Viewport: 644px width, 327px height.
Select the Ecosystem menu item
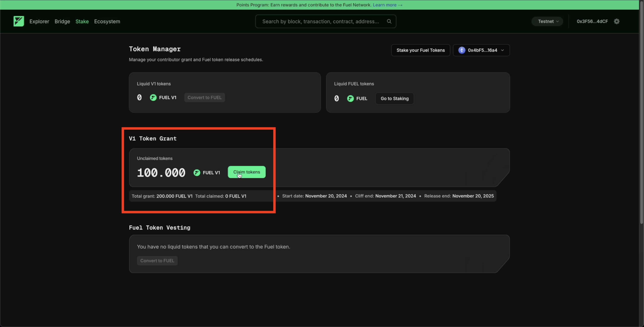(107, 22)
